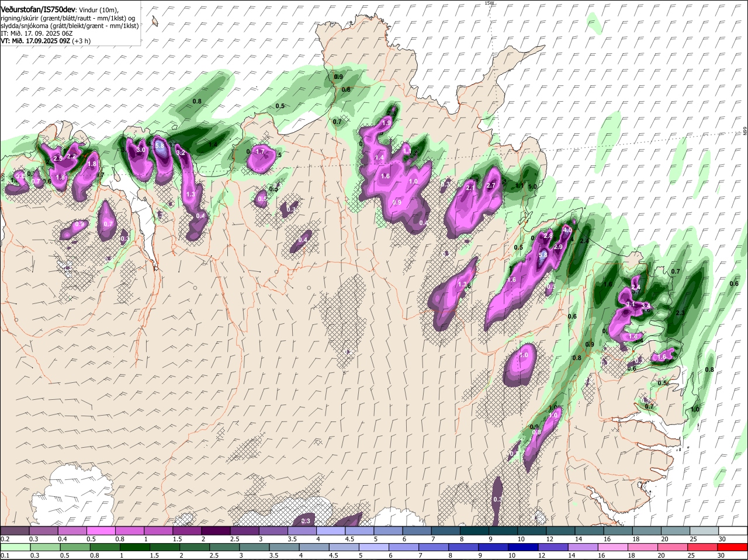Click the 4.0 precipitation value on the map
The width and height of the screenshot is (748, 560).
[567, 230]
